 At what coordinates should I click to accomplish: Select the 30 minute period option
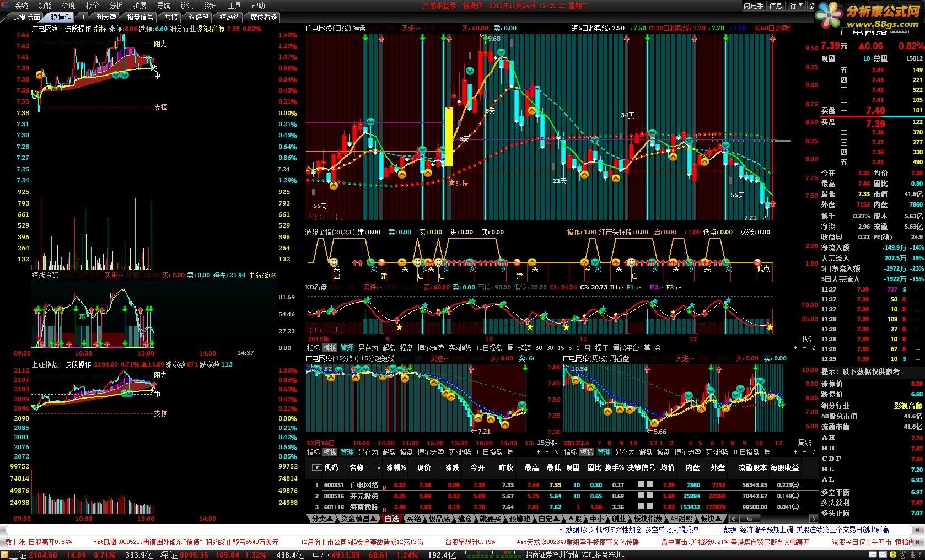[550, 348]
